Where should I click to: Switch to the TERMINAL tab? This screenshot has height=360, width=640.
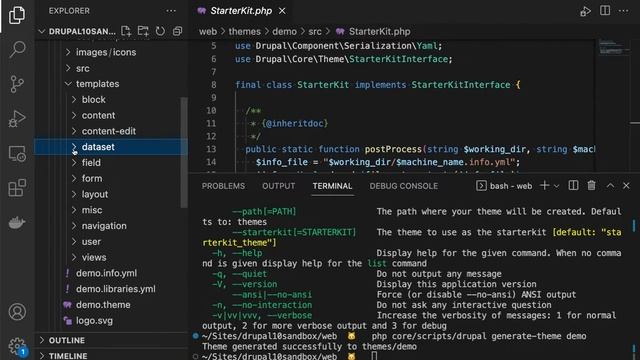tap(332, 186)
